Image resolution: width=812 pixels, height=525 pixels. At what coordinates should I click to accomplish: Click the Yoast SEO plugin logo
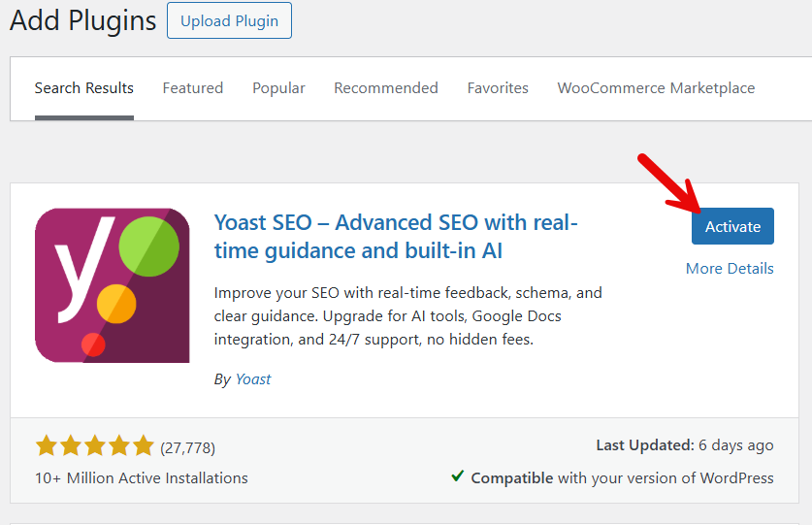point(113,285)
